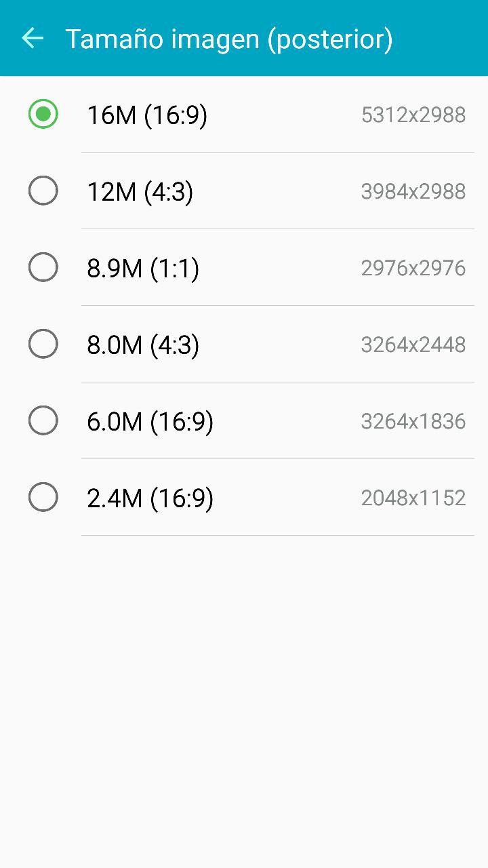The width and height of the screenshot is (488, 868).
Task: Click the 2048x1152 resolution value
Action: pyautogui.click(x=413, y=498)
